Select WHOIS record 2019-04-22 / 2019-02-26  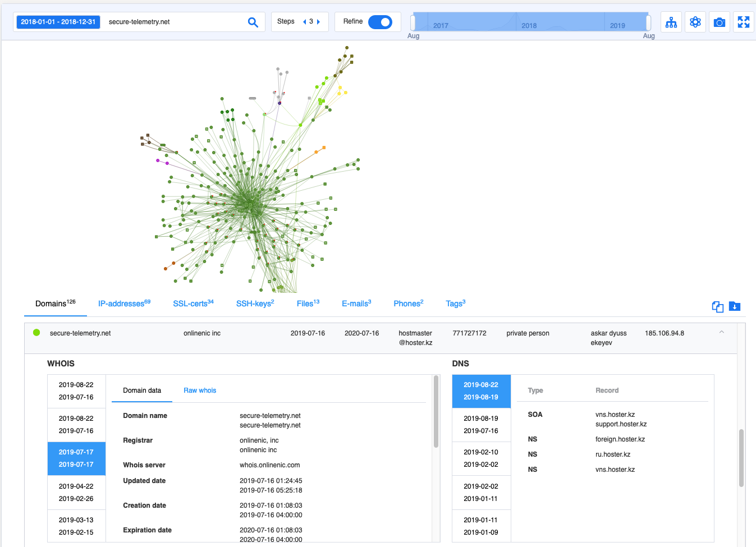[x=76, y=493]
